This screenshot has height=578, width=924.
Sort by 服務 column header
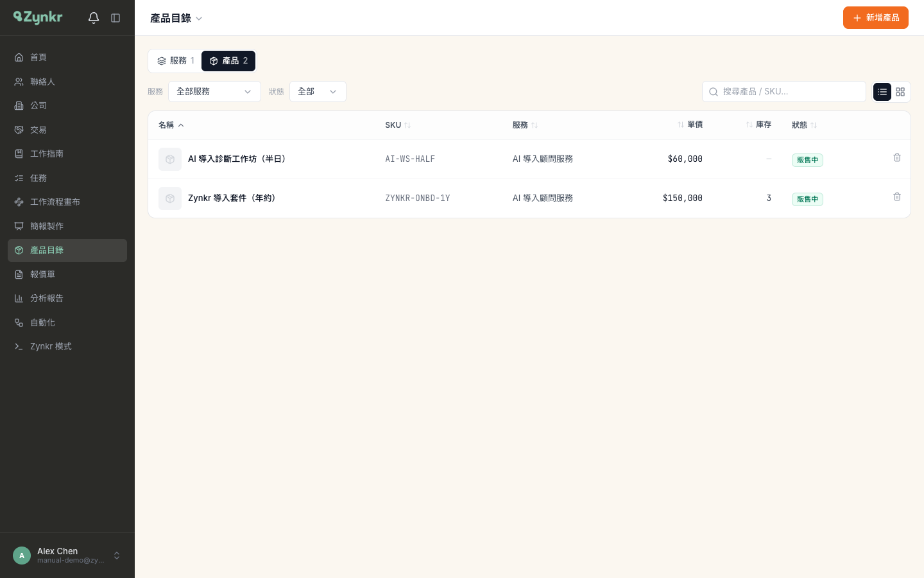click(x=525, y=125)
